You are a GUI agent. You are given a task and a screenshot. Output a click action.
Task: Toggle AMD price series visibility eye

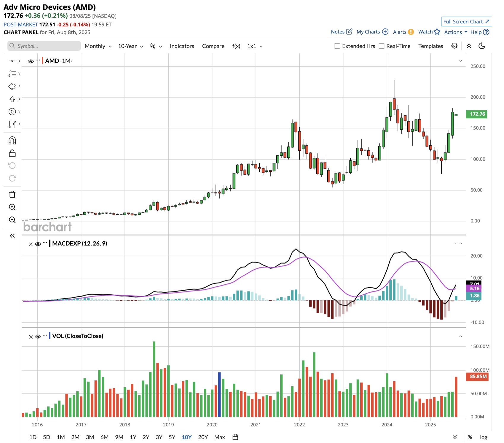click(x=31, y=61)
